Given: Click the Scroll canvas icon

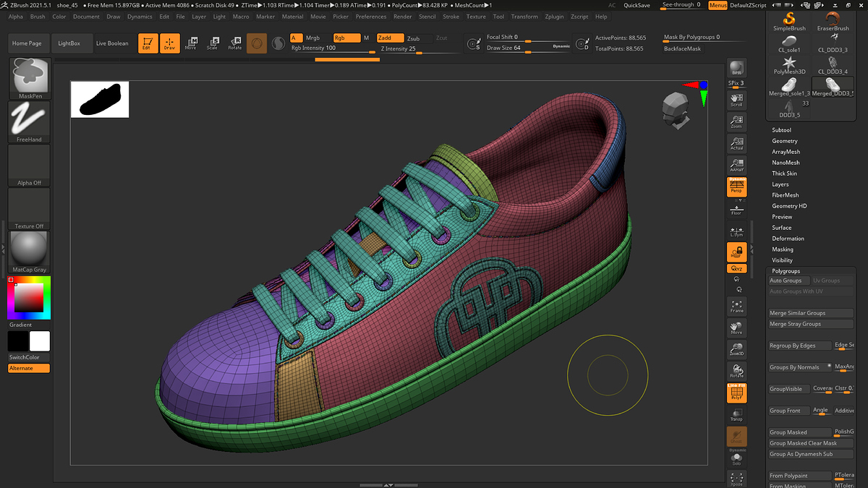Looking at the screenshot, I should [737, 100].
